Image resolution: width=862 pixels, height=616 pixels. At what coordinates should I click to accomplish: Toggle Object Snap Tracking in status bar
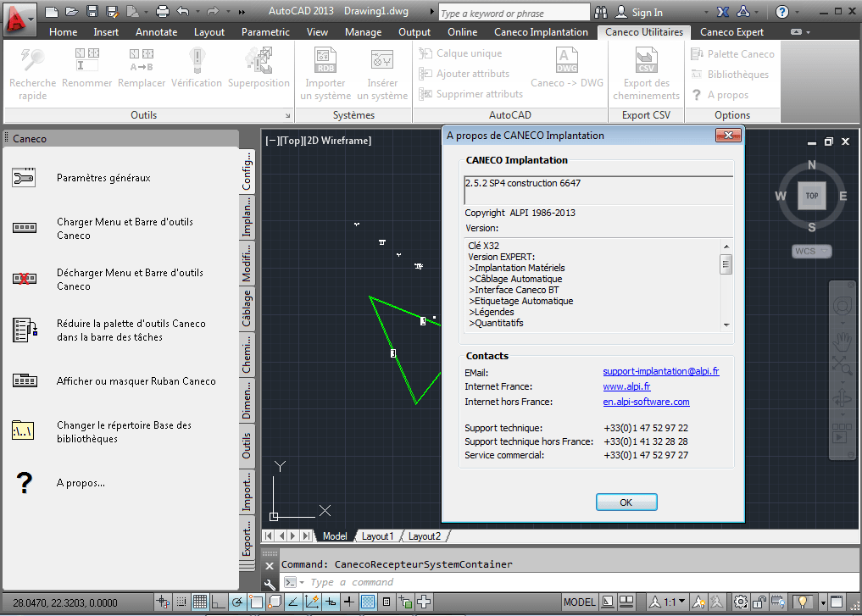coord(293,602)
